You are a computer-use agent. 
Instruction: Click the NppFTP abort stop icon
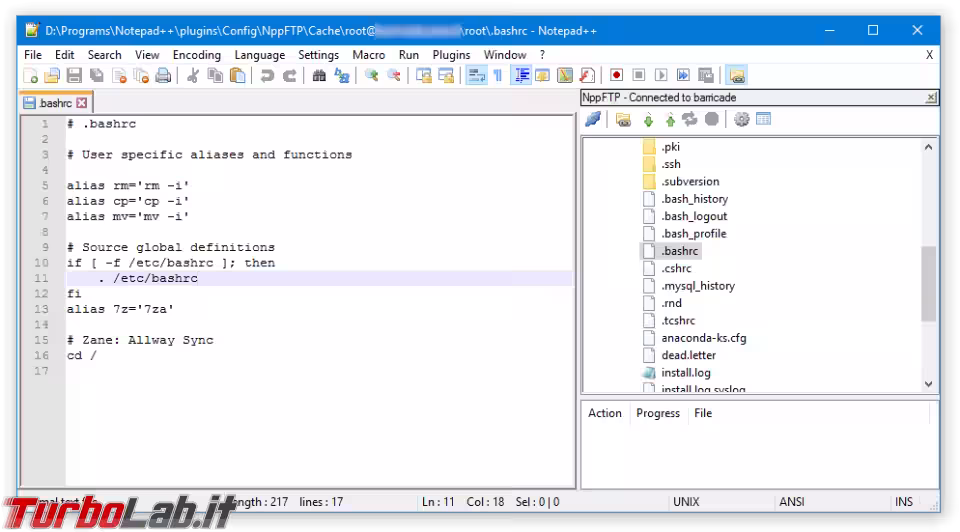711,119
